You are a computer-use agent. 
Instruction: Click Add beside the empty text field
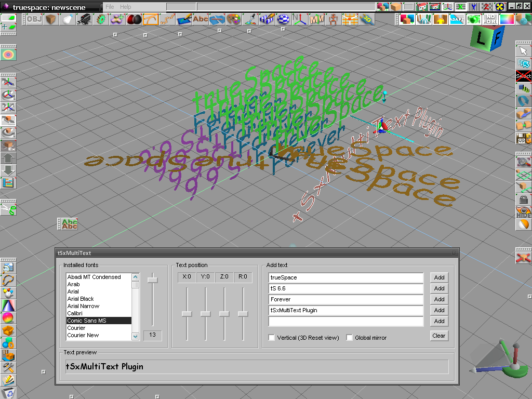click(x=439, y=321)
